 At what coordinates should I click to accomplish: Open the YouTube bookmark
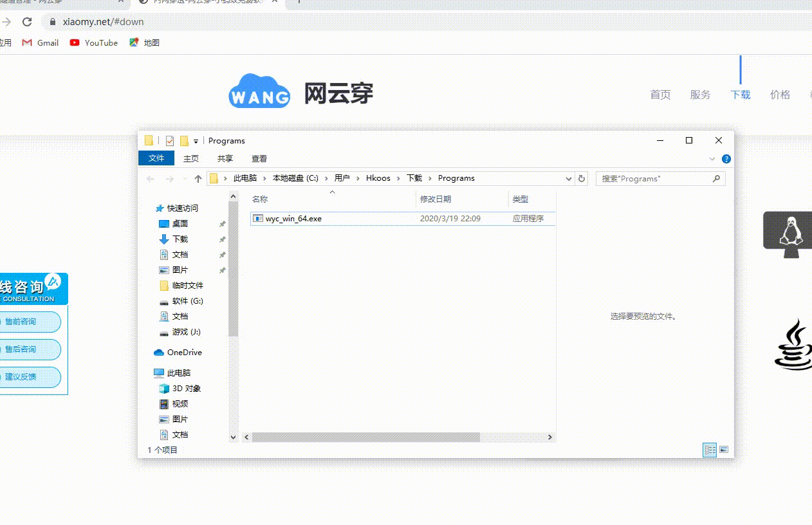pos(94,42)
